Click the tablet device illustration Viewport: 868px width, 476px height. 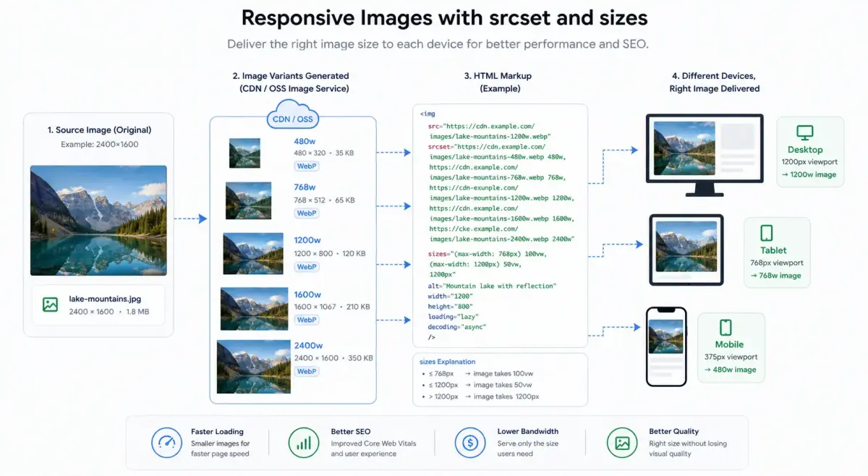[686, 250]
